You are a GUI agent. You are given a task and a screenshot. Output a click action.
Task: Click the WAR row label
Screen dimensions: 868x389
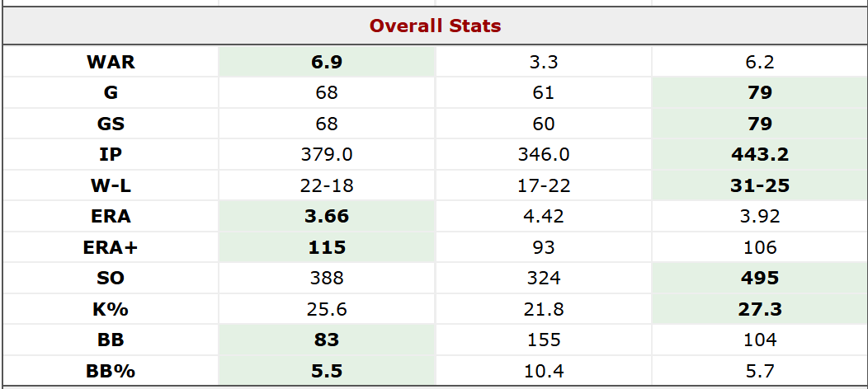110,62
